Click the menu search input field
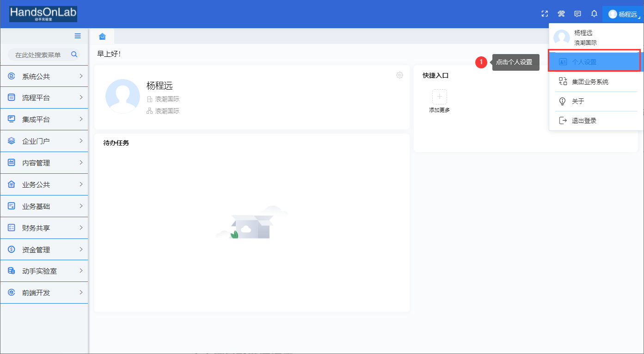Screen dimensions: 644x354 point(44,55)
